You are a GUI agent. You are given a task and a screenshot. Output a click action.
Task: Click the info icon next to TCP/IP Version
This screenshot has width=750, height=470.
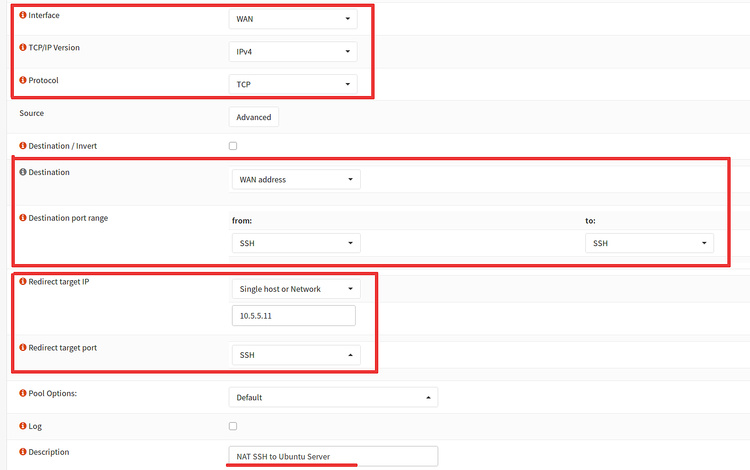point(23,48)
